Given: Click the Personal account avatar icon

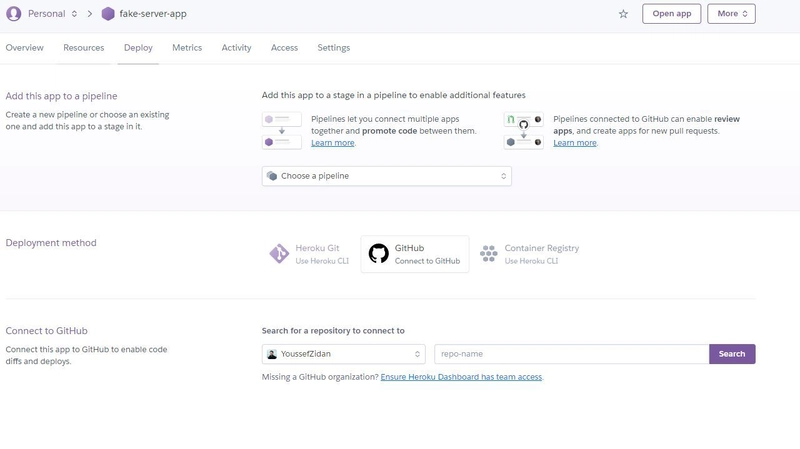Looking at the screenshot, I should [x=13, y=14].
